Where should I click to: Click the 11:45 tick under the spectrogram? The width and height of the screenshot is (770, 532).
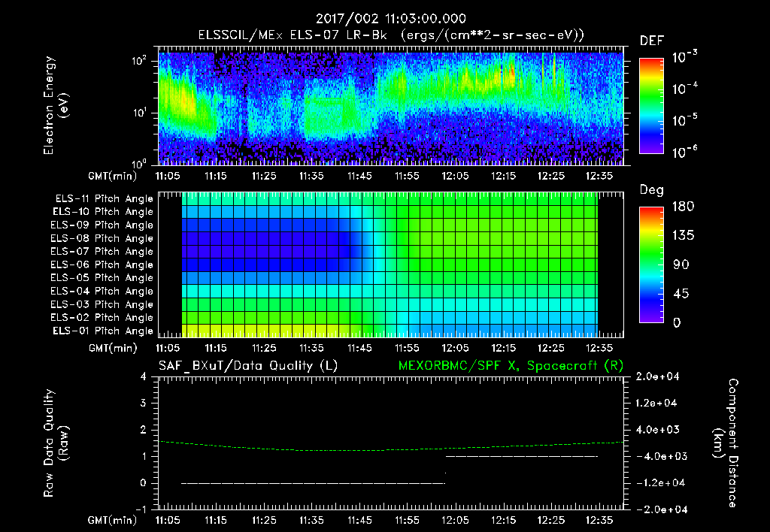click(360, 176)
